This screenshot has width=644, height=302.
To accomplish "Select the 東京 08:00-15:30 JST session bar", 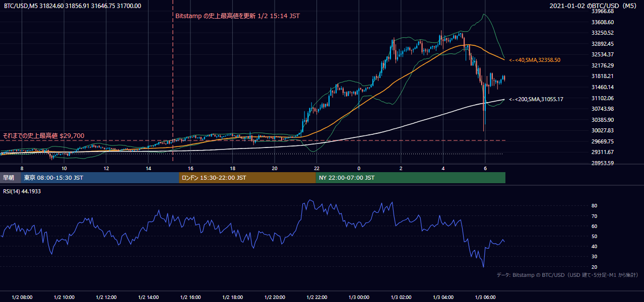I will [100, 178].
